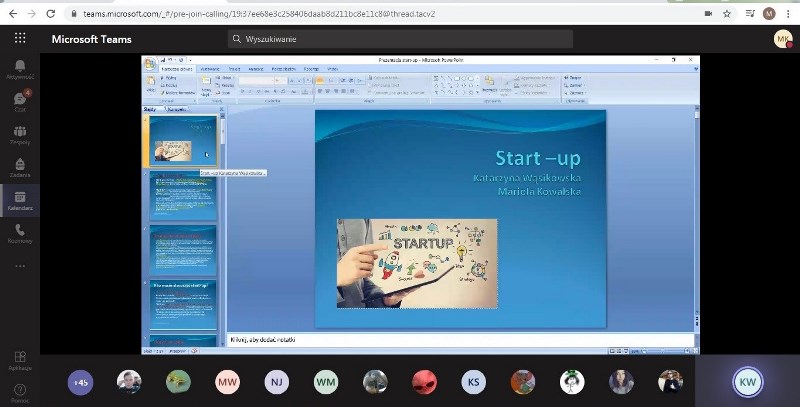Expand more apps with the ellipsis in the sidebar
Image resolution: width=800 pixels, height=407 pixels.
(x=20, y=266)
